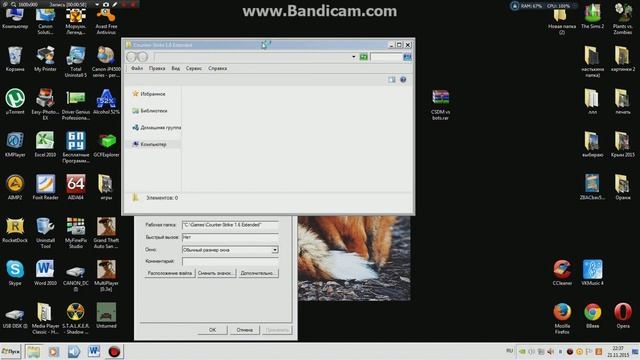Open the Окно window size dropdown
Viewport: 640px width, 360px height.
(275, 249)
